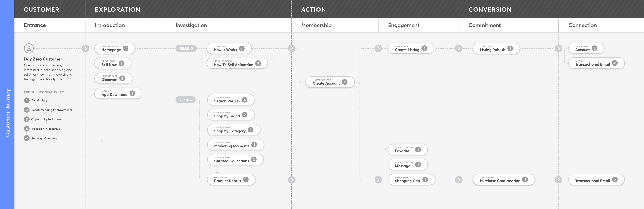Click the arrow circle before Create Listing

pyautogui.click(x=378, y=48)
